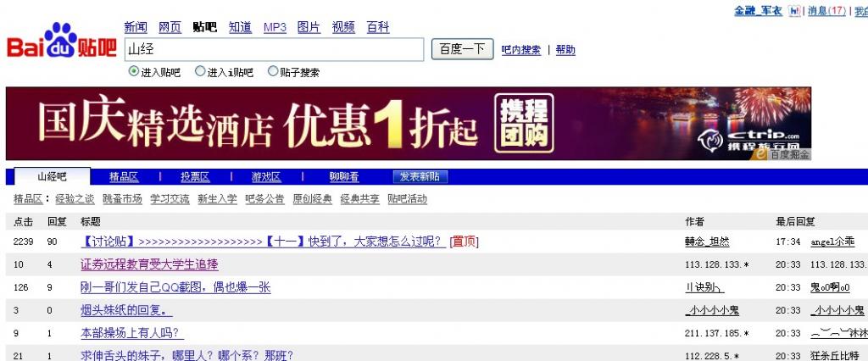Click the 帮助 help link
Viewport: 868px width, 361px height.
[x=565, y=50]
